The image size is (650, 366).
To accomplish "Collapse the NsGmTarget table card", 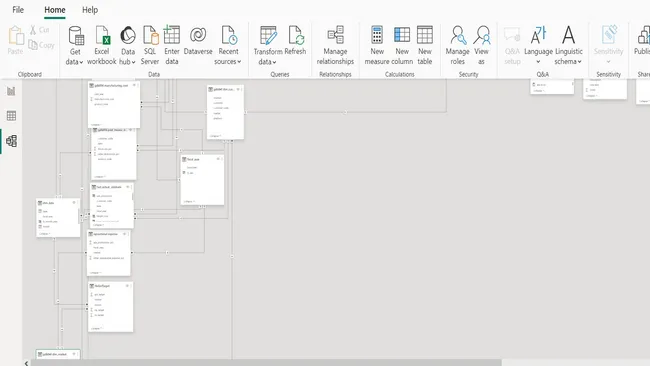I will [96, 328].
